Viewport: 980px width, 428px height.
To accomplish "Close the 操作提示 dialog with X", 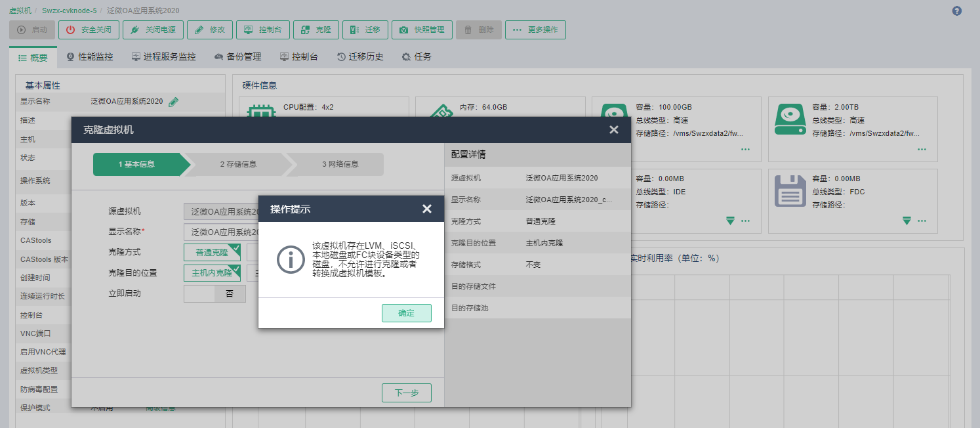I will pyautogui.click(x=427, y=209).
